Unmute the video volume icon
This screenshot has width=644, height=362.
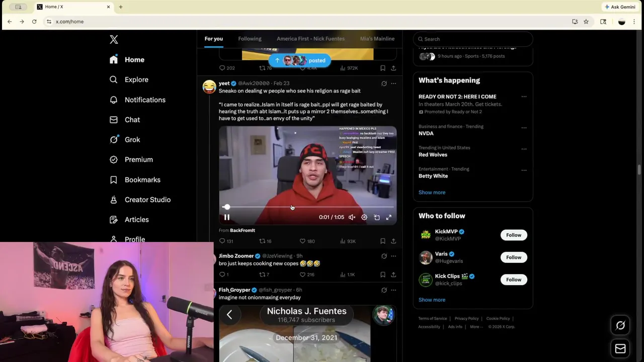[352, 217]
